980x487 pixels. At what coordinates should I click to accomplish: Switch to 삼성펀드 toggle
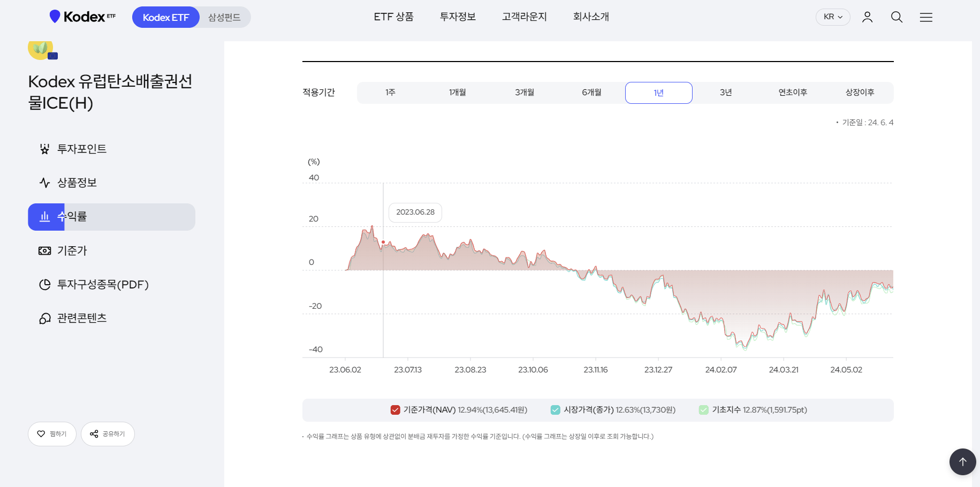[224, 17]
